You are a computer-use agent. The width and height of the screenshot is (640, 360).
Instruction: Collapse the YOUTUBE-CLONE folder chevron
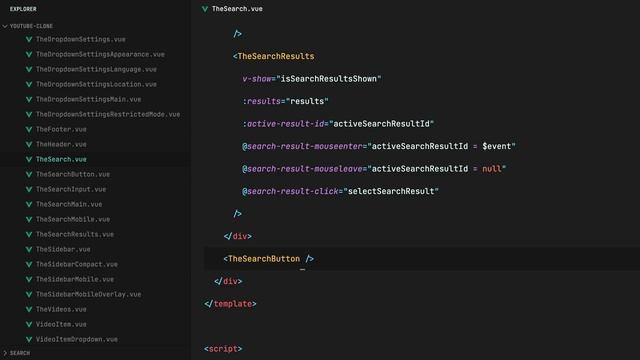(5, 26)
